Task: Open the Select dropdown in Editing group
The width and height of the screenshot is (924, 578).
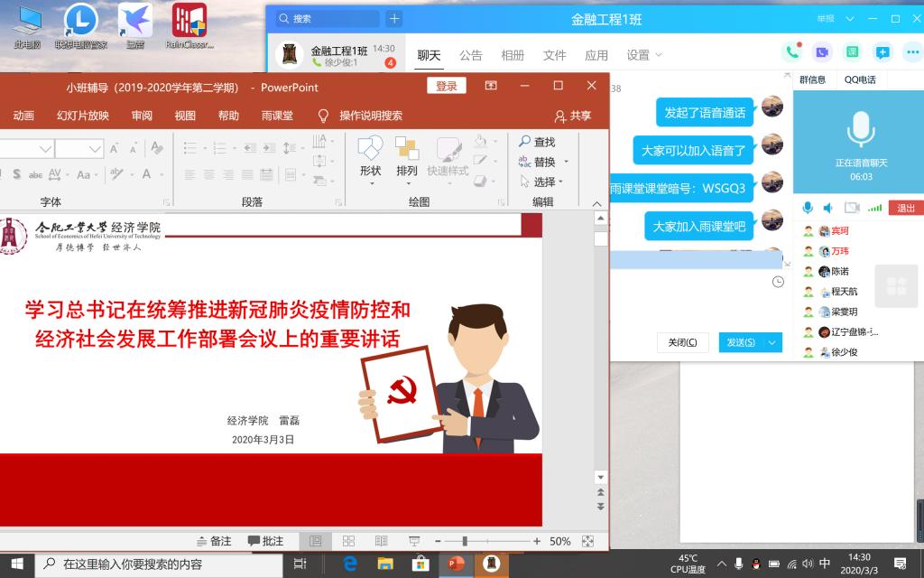Action: 541,182
